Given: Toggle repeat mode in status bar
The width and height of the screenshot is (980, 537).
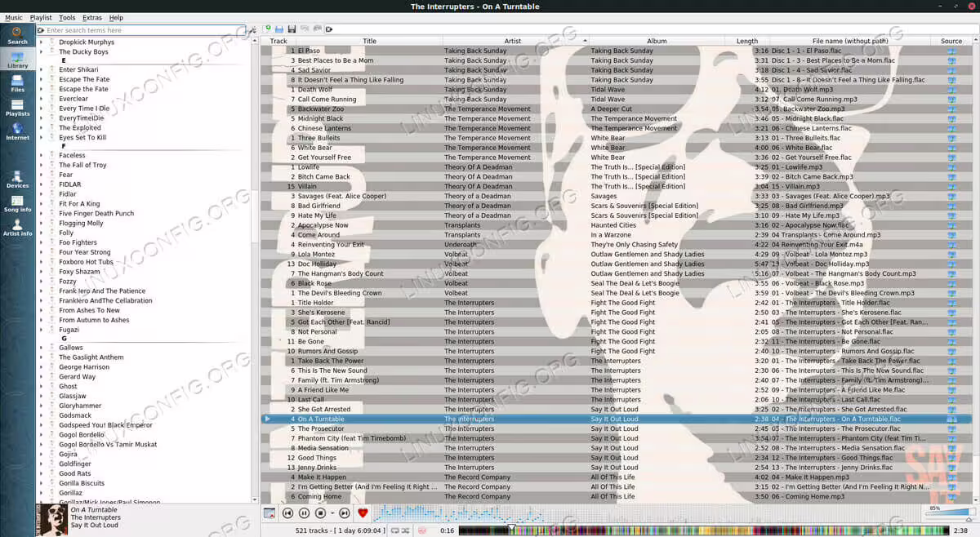Looking at the screenshot, I should [x=394, y=530].
